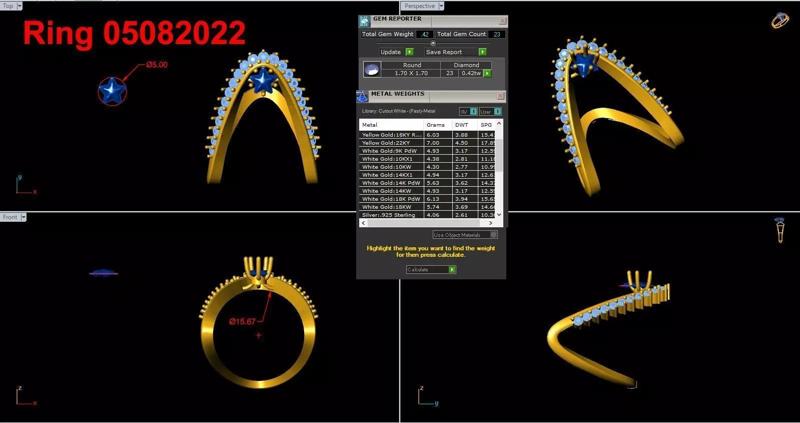Click the Library: Custom White metal label
The width and height of the screenshot is (800, 423).
pyautogui.click(x=398, y=111)
